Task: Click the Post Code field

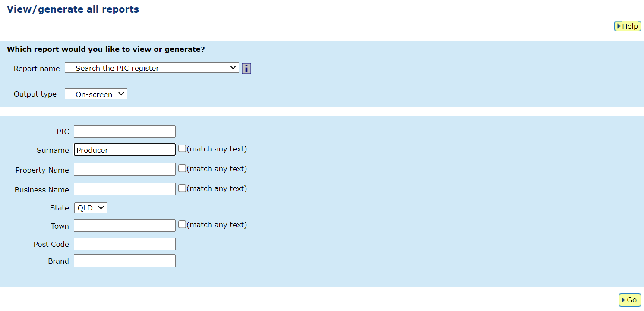Action: (125, 244)
